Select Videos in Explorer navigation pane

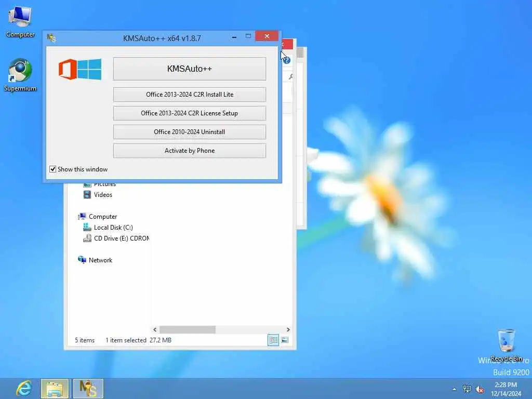pos(103,195)
